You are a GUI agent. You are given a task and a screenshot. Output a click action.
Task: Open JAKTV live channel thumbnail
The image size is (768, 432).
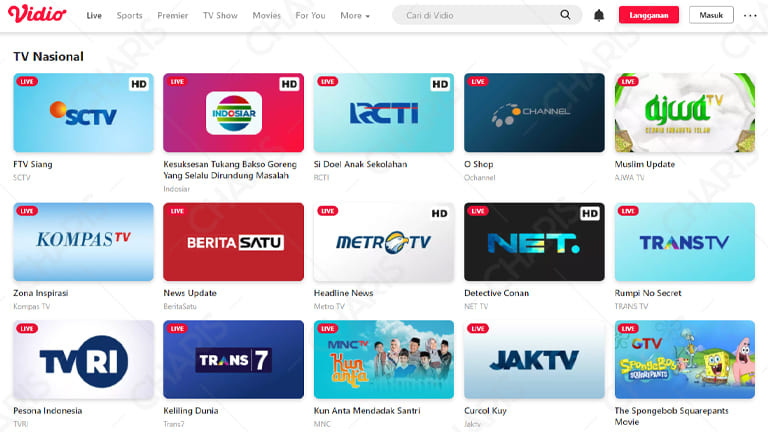click(x=534, y=360)
